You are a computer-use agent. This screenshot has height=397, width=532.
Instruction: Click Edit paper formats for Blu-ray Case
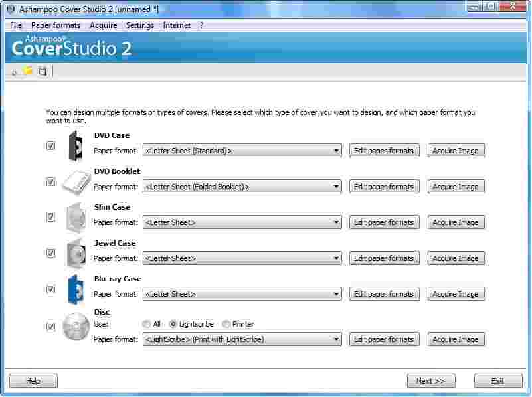coord(384,294)
